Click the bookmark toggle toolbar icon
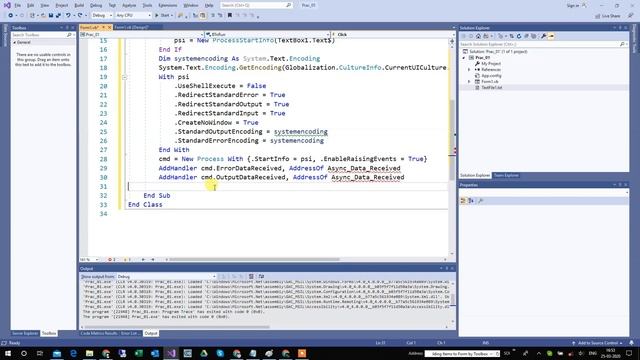Screen dimensions: 640x360 [x=230, y=15]
